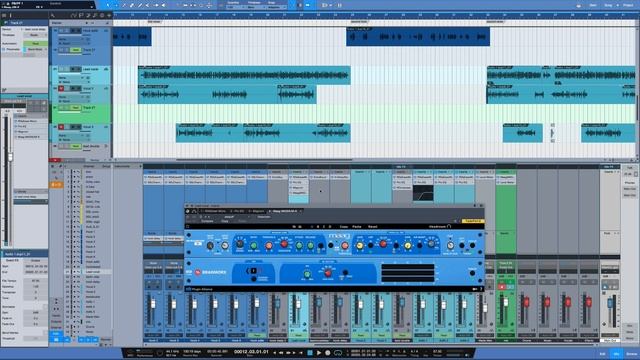
Task: Click the Browse button at bottom right
Action: [x=631, y=354]
